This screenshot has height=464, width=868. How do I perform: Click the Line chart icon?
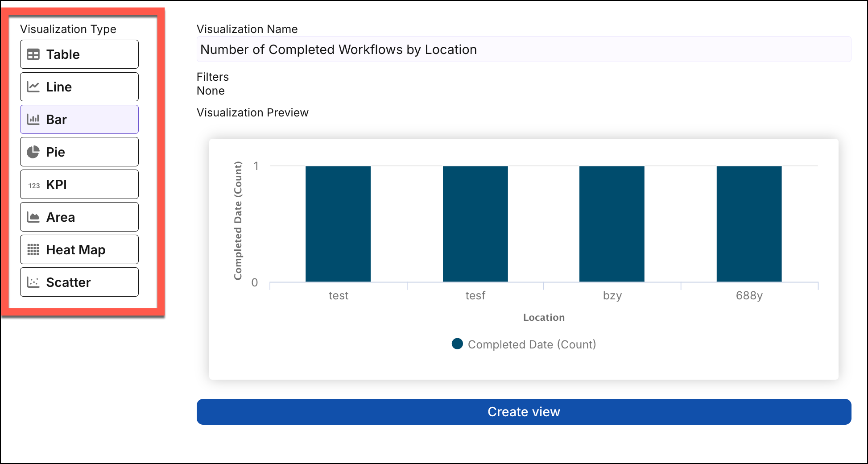[x=33, y=87]
